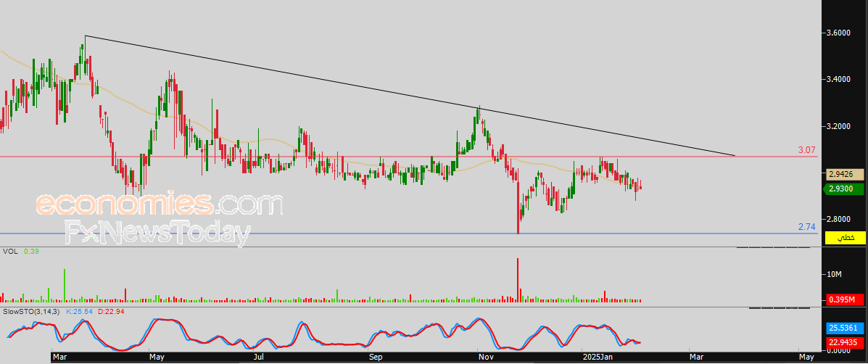Click the Jul label on the time axis
The width and height of the screenshot is (868, 364).
[258, 357]
